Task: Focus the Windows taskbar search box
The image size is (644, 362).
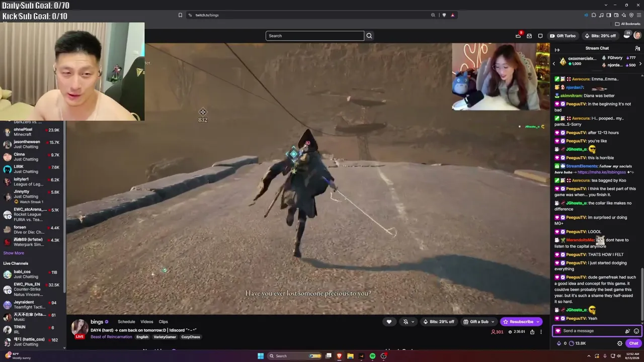Action: point(295,356)
